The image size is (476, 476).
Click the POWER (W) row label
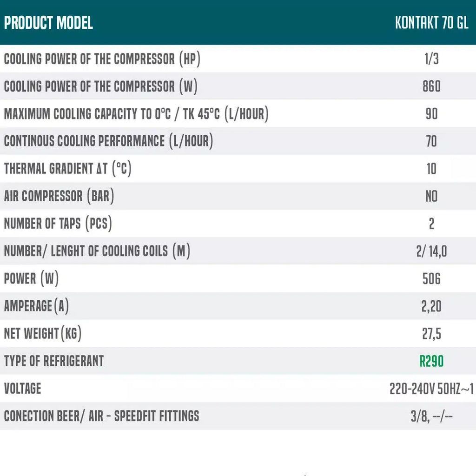point(32,279)
